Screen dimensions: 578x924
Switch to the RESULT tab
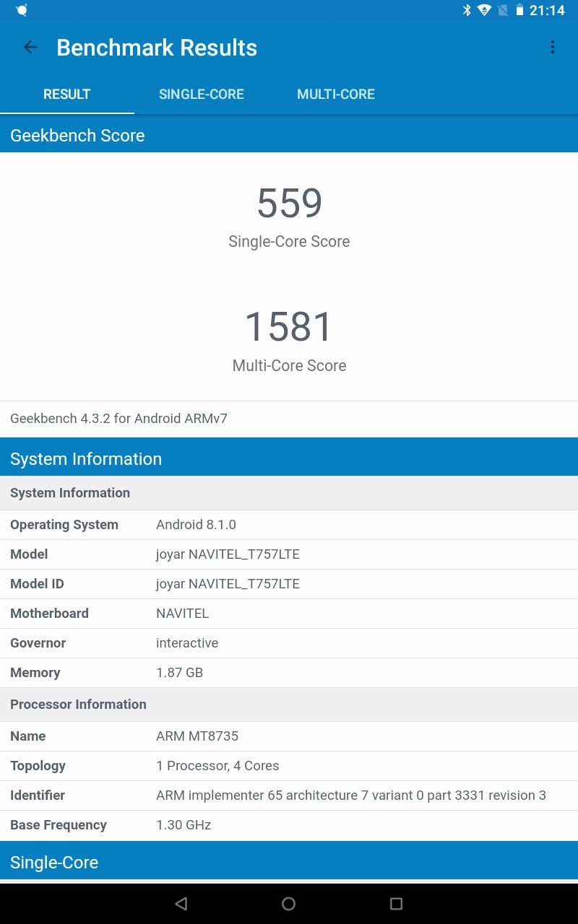(x=67, y=95)
